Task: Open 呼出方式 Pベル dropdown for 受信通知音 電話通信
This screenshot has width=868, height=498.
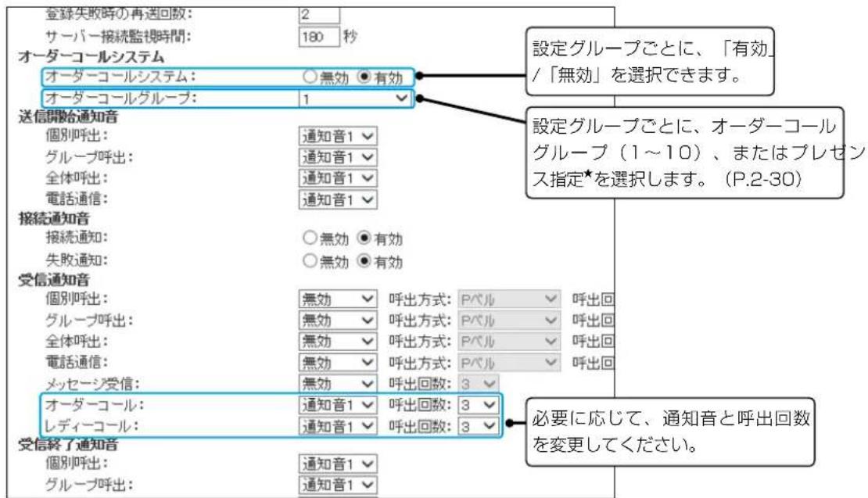Action: point(509,363)
